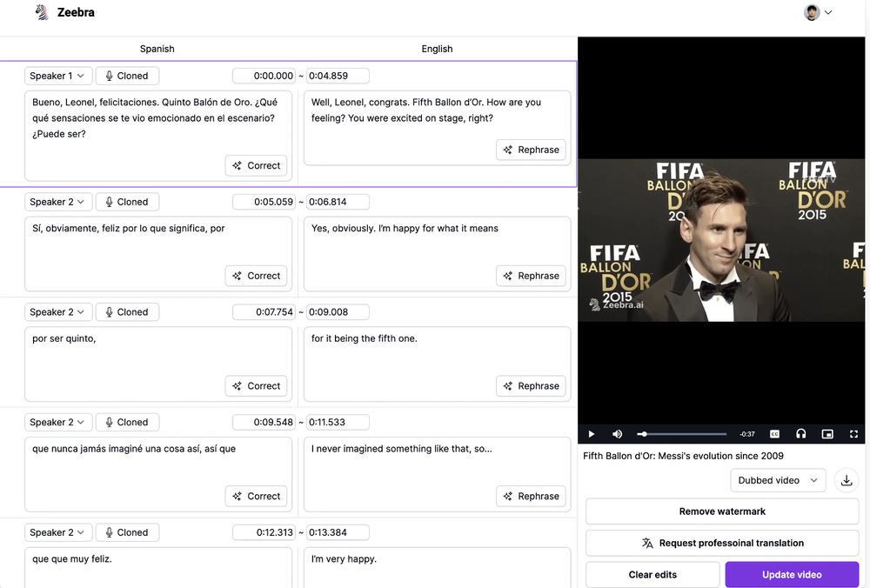Click the Zeebra brand name text
Image resolution: width=870 pixels, height=588 pixels.
tap(76, 12)
